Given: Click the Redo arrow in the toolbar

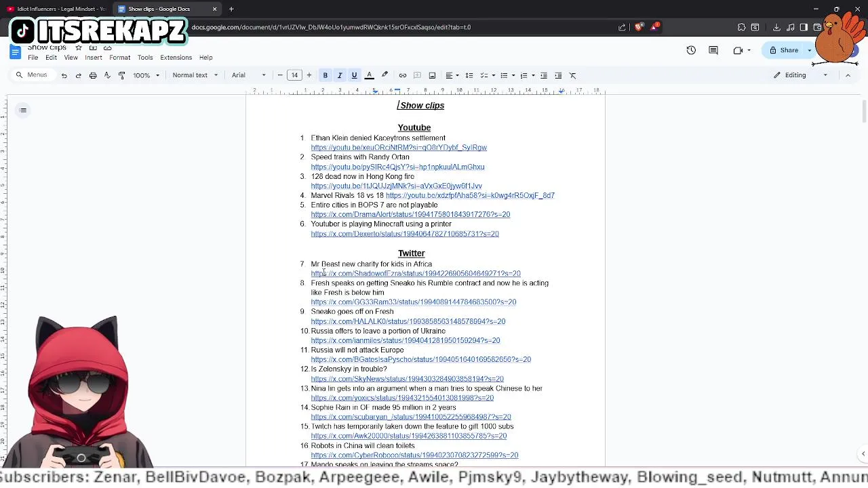Looking at the screenshot, I should 78,75.
